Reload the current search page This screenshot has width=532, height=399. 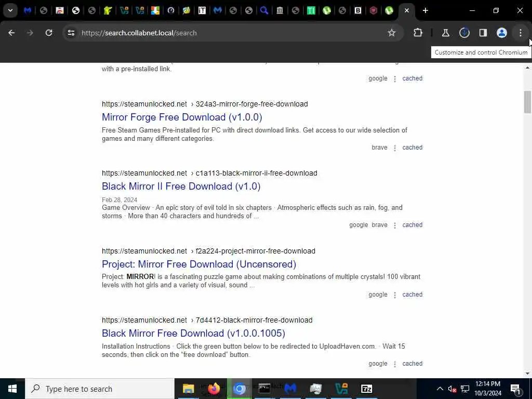coord(49,33)
